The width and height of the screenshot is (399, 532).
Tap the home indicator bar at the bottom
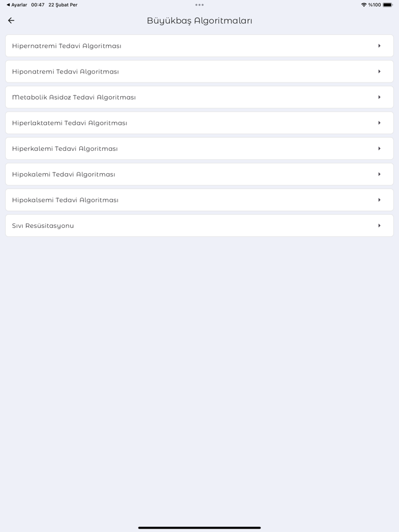199,527
